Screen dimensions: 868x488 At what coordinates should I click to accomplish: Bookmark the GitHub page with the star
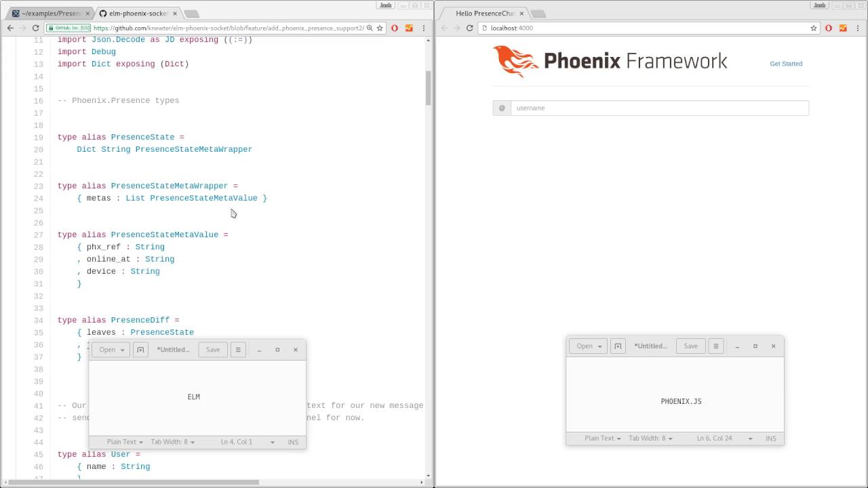point(380,28)
